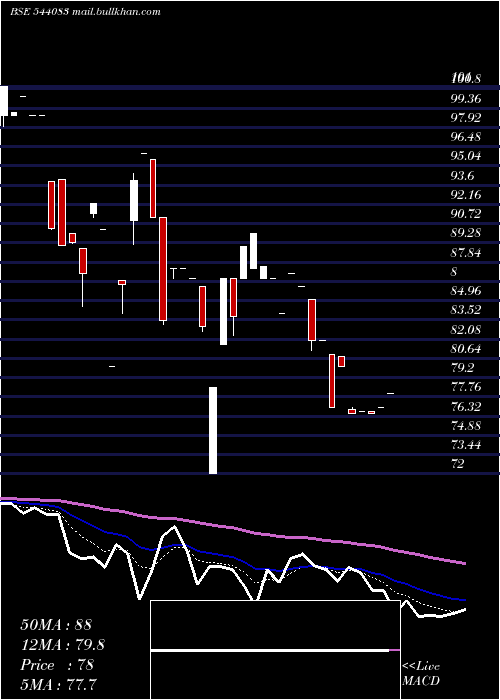This screenshot has height=700, width=500.
Task: Click the 90.72 price axis label
Action: (x=466, y=214)
